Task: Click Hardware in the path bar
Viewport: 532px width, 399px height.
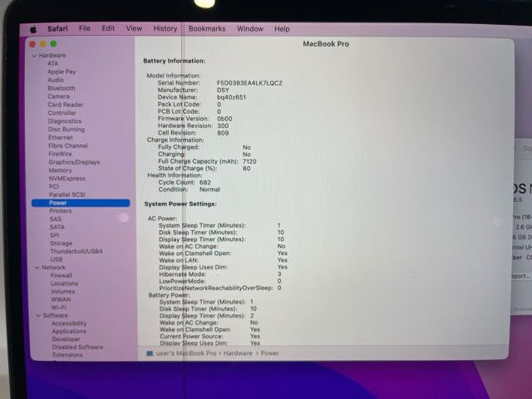Action: 238,353
